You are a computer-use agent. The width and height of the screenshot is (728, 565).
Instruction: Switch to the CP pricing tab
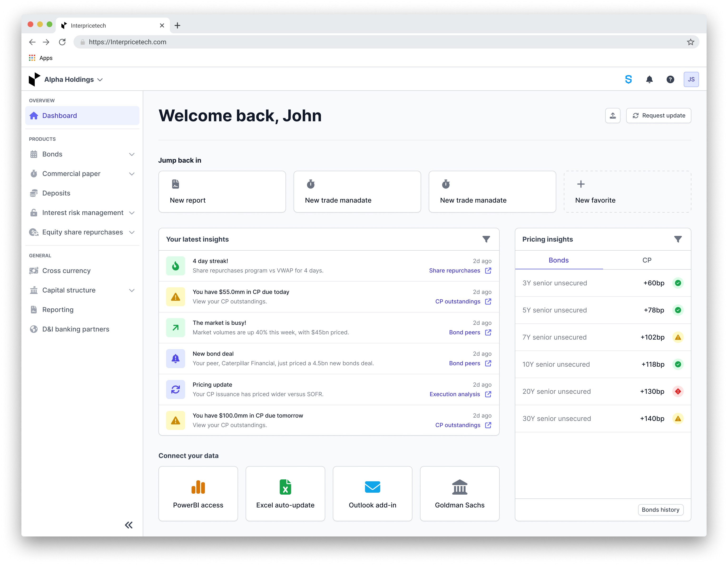647,260
